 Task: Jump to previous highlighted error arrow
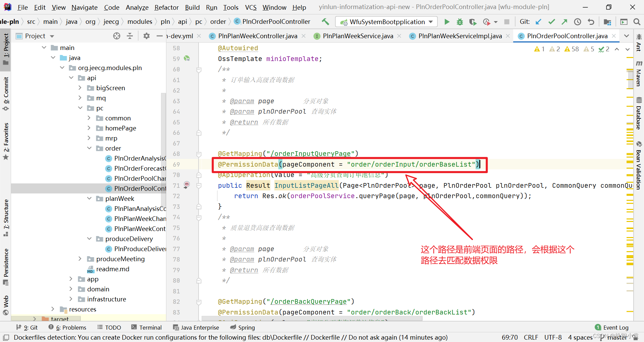pos(617,49)
